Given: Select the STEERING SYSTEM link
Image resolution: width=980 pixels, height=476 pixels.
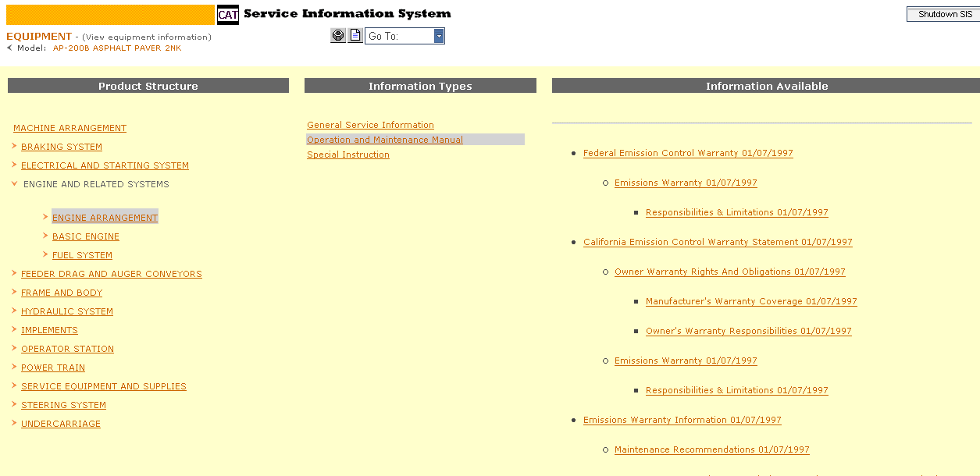Looking at the screenshot, I should pyautogui.click(x=63, y=405).
